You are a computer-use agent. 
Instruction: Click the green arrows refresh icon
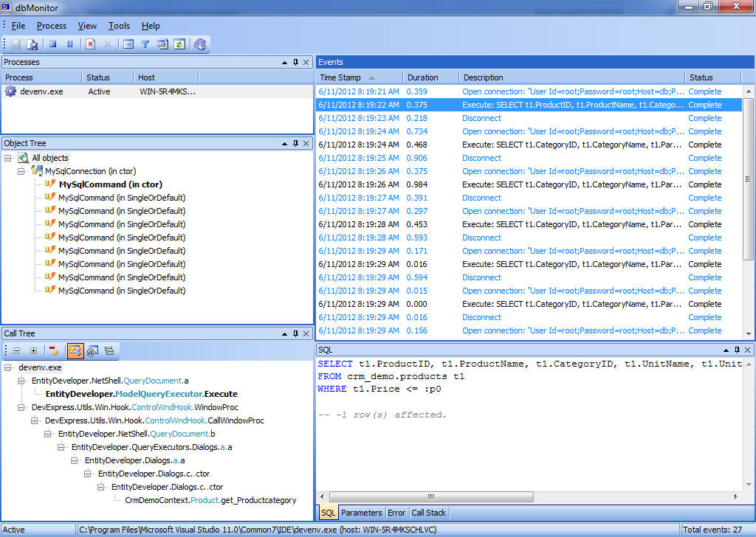click(x=179, y=44)
